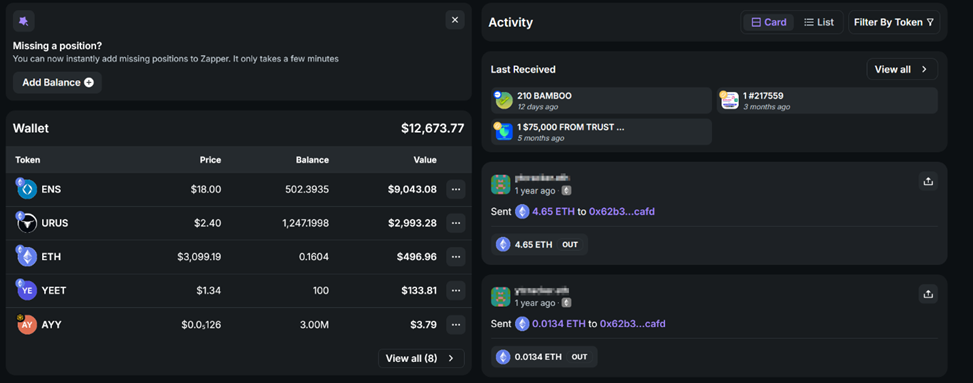This screenshot has width=973, height=383.
Task: Click the ENS balance 502.3935
Action: click(308, 189)
